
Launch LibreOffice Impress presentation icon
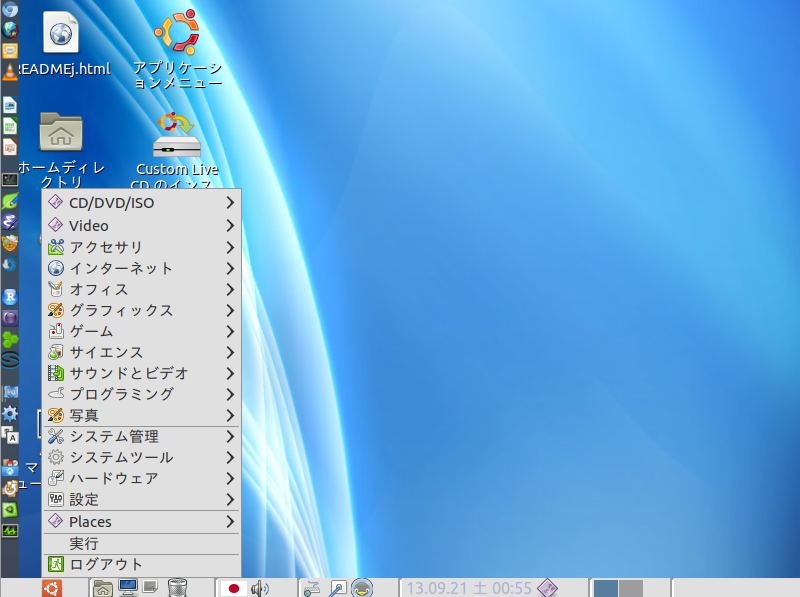pyautogui.click(x=10, y=147)
